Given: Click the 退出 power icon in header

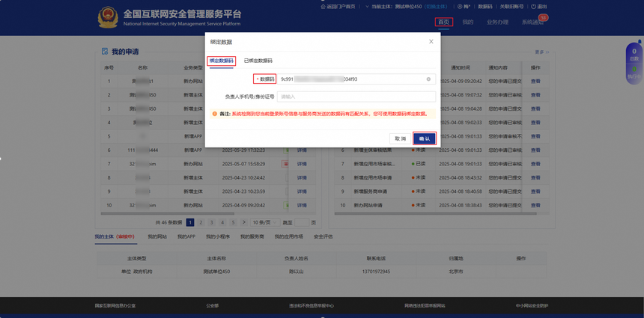Looking at the screenshot, I should 533,7.
